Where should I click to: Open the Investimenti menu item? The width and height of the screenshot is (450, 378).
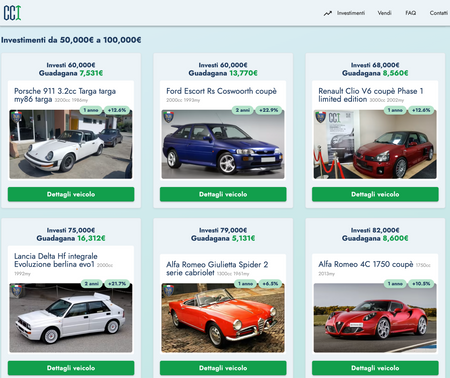click(351, 13)
